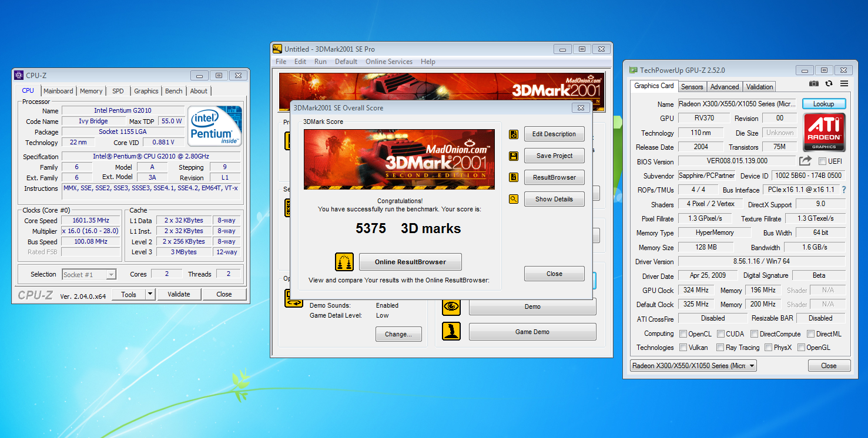The width and height of the screenshot is (868, 438).
Task: Close the 3DMark score dialog
Action: (x=554, y=274)
